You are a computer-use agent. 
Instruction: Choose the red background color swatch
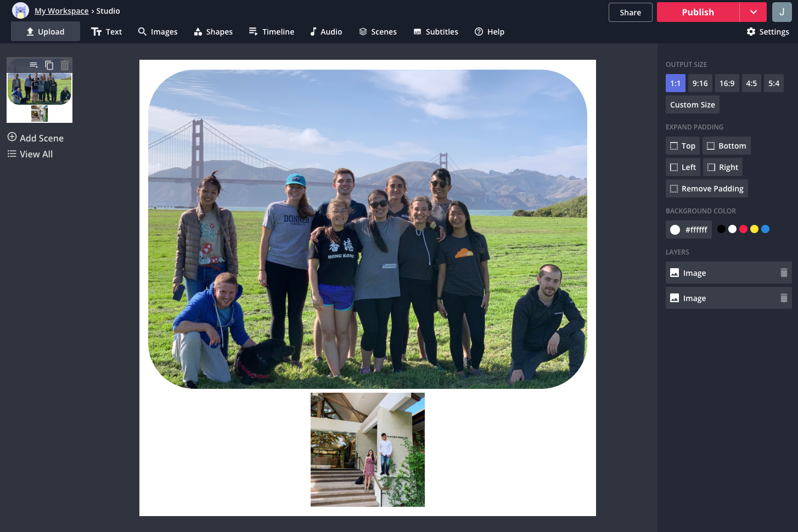coord(743,229)
